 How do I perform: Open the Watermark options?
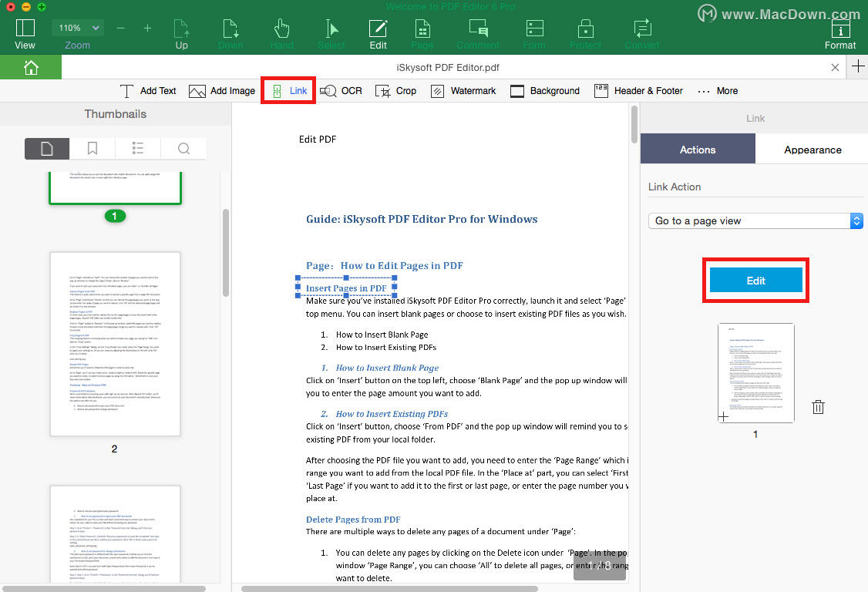(463, 91)
